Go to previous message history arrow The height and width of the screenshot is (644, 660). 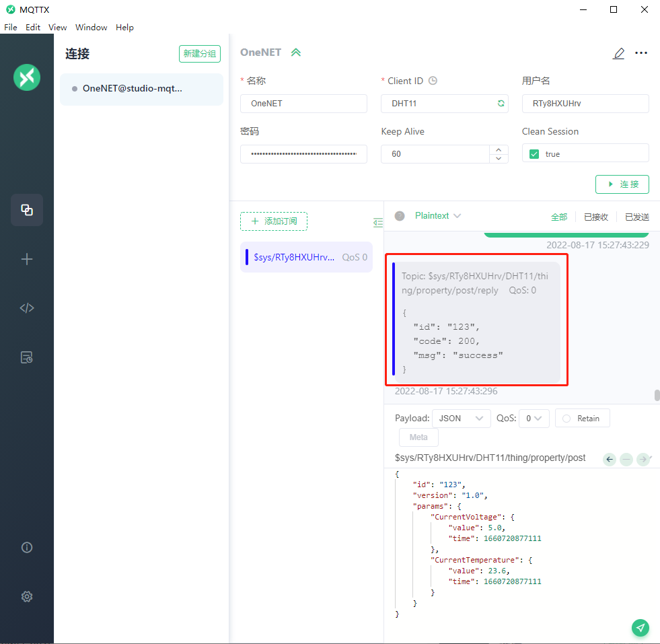[x=610, y=459]
